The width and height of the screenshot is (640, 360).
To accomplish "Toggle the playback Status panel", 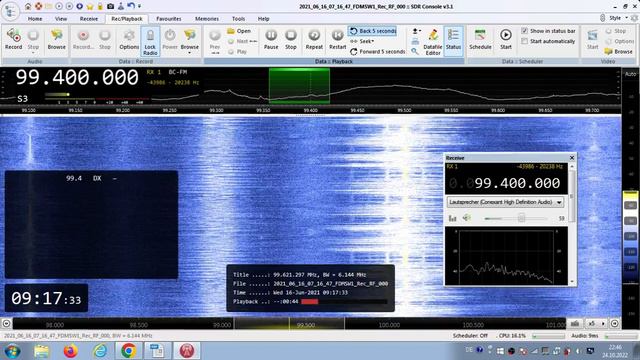I will tap(453, 40).
